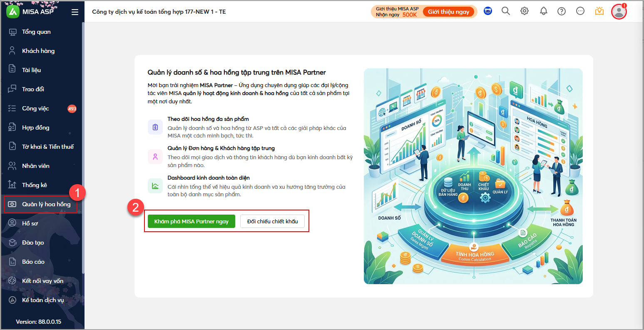
Task: Click the Kế toán dịch vụ icon
Action: pos(12,300)
